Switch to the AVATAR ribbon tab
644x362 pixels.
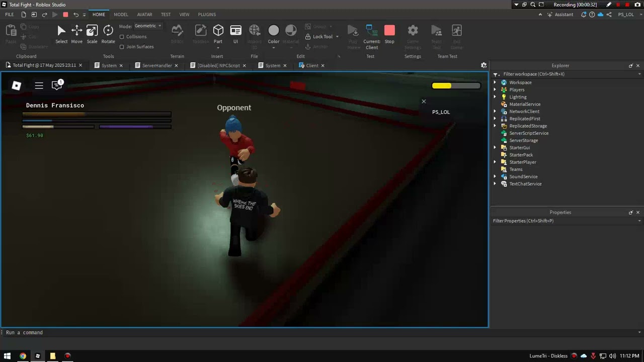144,15
